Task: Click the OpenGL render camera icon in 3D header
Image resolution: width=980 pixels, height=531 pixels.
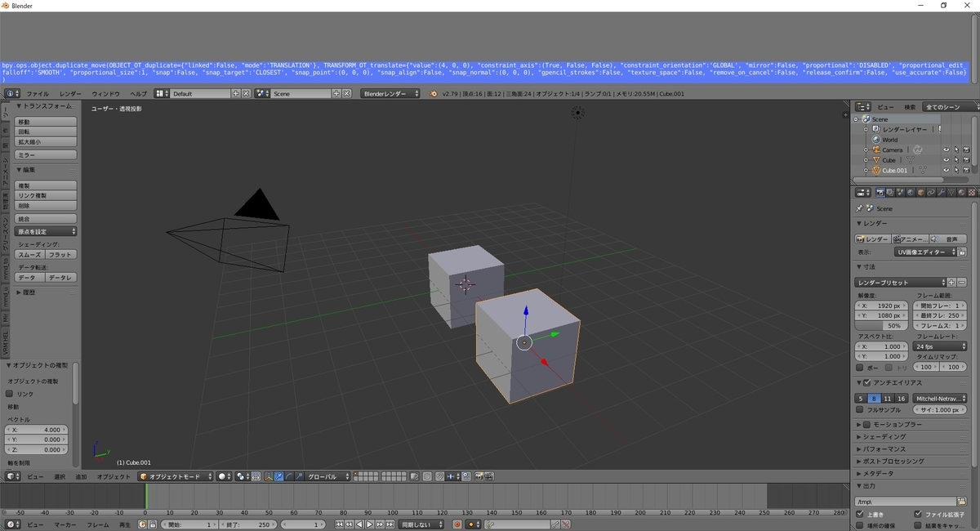Action: click(479, 476)
